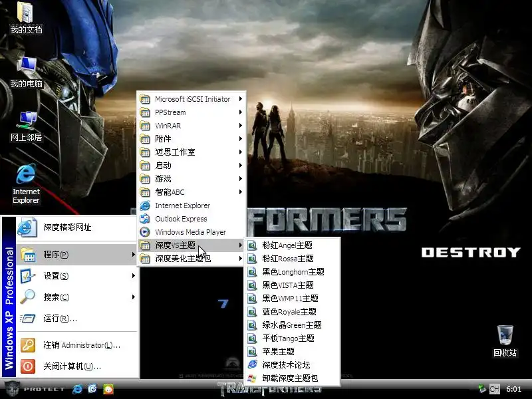Apply 黑色VISTA主题 theme
532x399 pixels.
pos(292,285)
